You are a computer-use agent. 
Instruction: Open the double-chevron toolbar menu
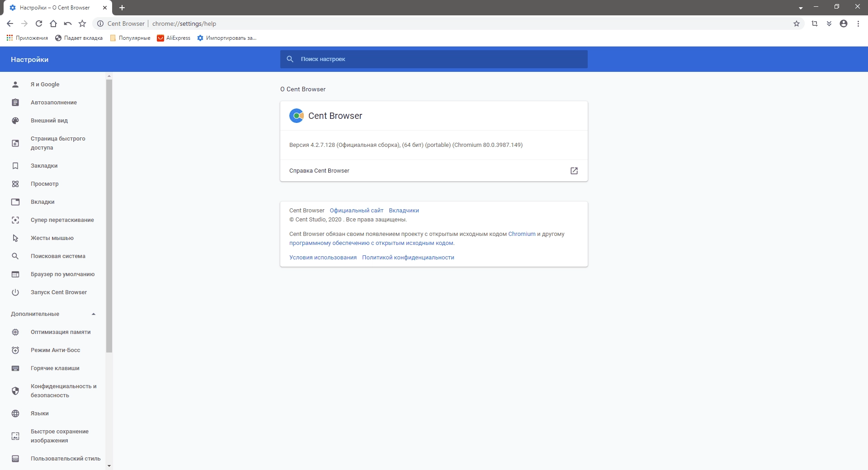tap(829, 23)
